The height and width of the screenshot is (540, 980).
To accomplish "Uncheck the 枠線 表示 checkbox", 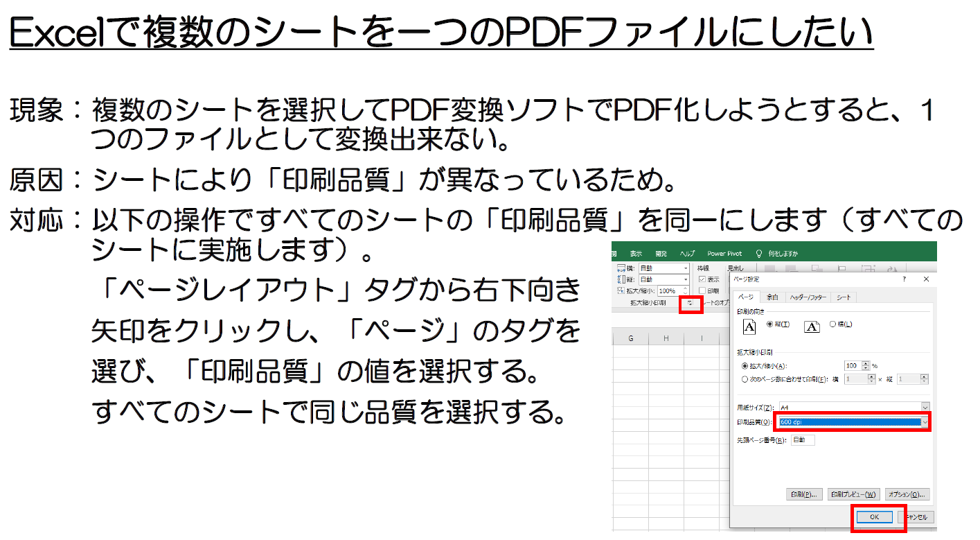I will [x=702, y=279].
